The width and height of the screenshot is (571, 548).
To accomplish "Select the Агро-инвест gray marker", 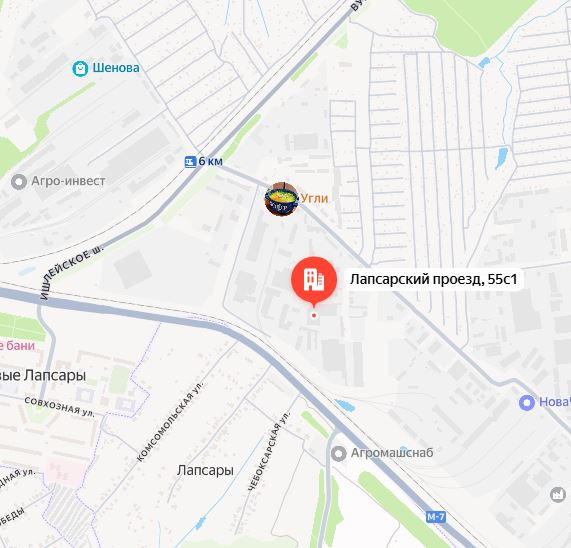I will point(19,181).
